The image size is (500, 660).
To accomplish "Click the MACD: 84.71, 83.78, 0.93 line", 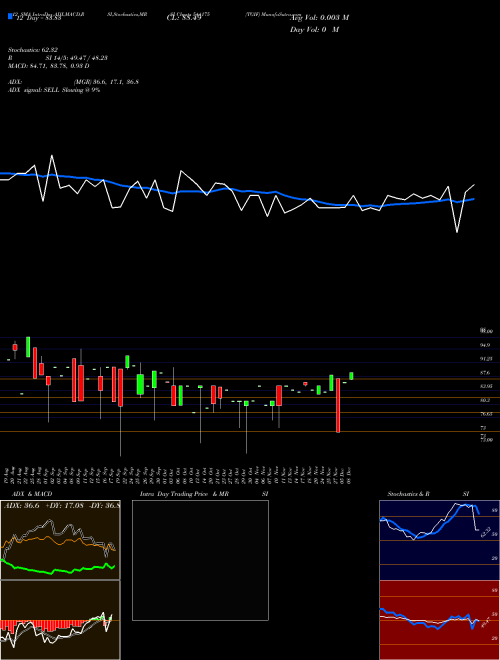I will 49,66.
